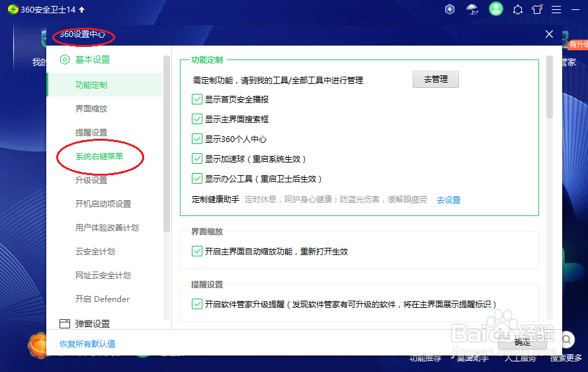The image size is (588, 372).
Task: Click the 360设置中心 dialog title
Action: click(x=83, y=34)
